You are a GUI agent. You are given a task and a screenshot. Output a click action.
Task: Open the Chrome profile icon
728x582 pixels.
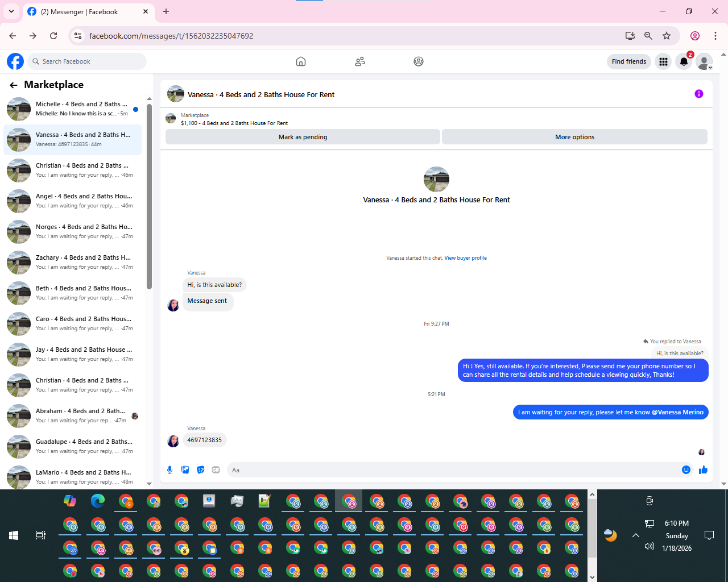(695, 36)
